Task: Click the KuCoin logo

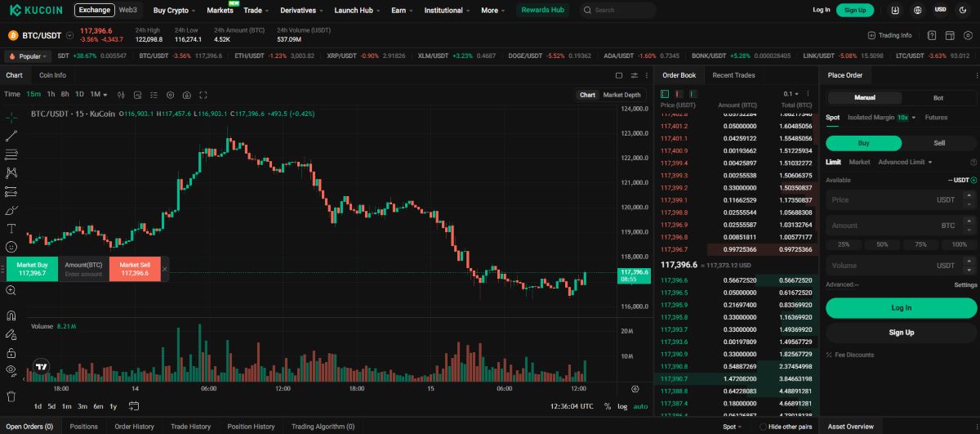Action: click(38, 10)
